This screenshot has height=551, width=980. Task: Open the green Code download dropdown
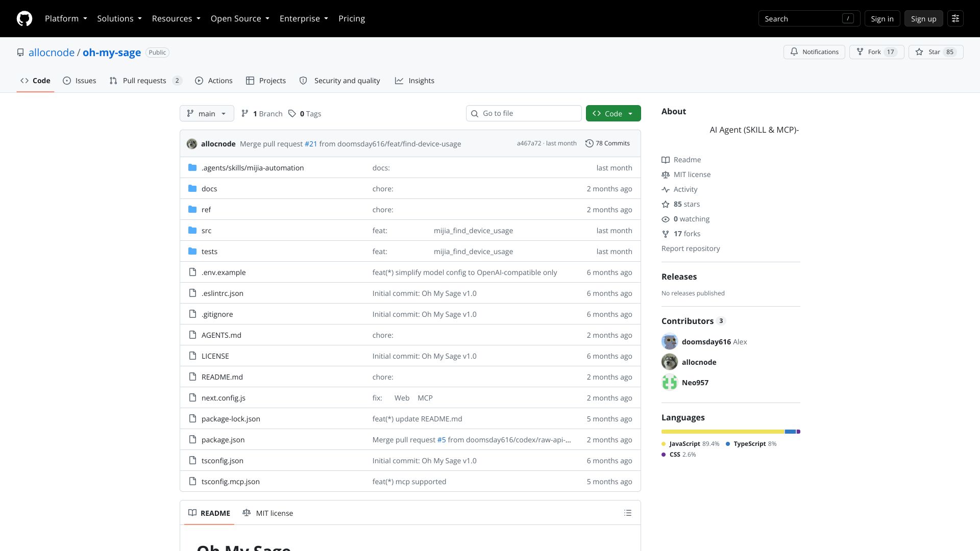[x=613, y=113]
